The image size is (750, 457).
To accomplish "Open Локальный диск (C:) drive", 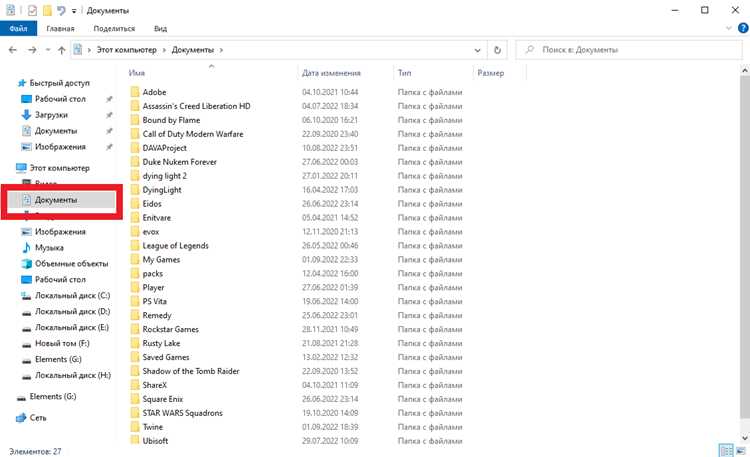I will point(72,296).
